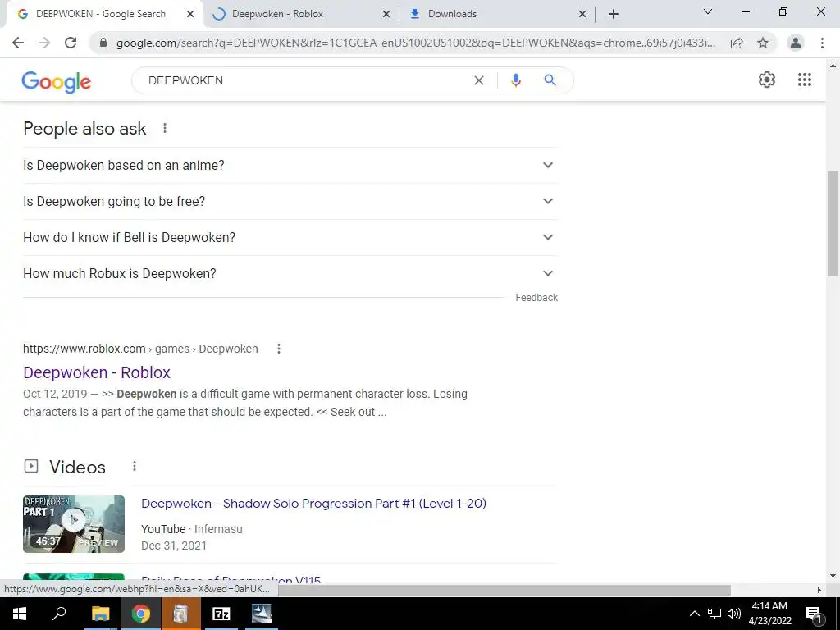
Task: Open the Chrome profile avatar
Action: click(796, 43)
